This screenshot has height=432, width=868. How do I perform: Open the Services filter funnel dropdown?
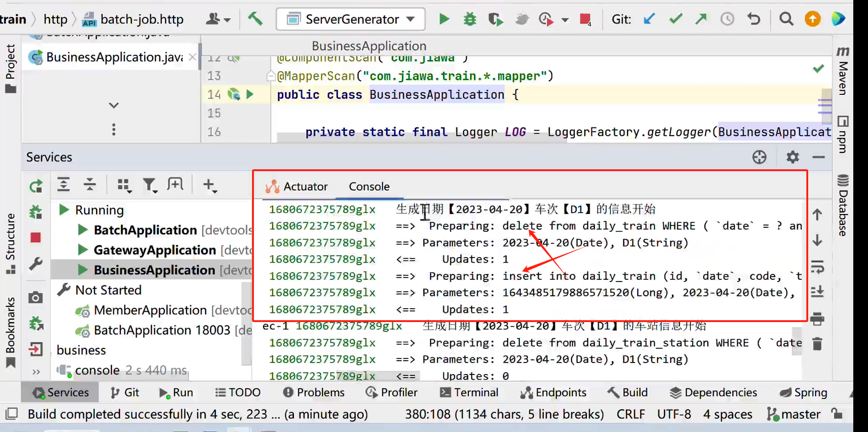coord(150,185)
